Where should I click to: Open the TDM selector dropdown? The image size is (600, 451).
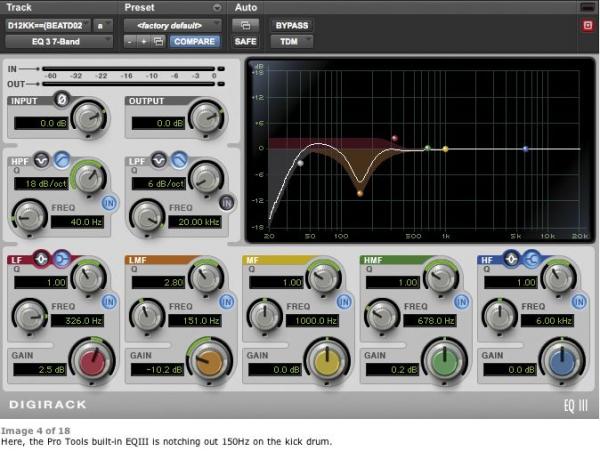pyautogui.click(x=293, y=41)
